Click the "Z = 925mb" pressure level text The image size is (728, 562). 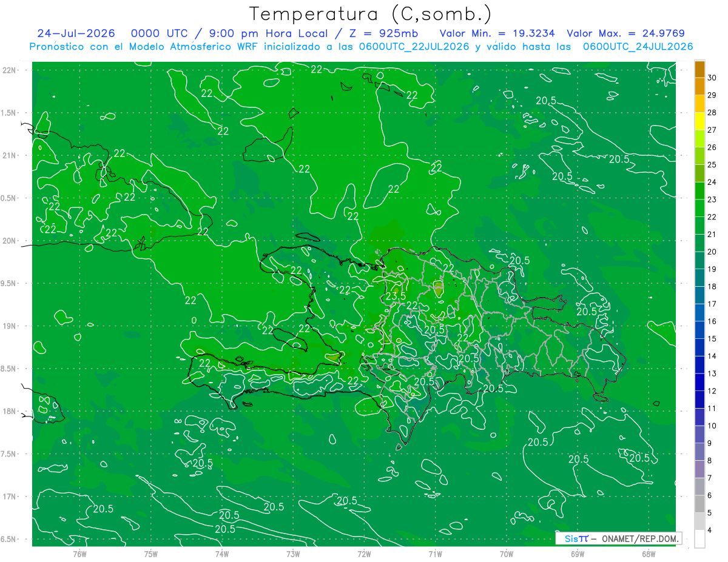tap(385, 33)
